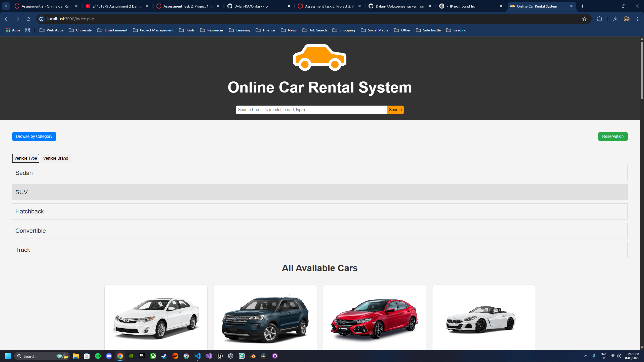The image size is (644, 362).
Task: Open GitHub Desktop from taskbar
Action: (275, 356)
